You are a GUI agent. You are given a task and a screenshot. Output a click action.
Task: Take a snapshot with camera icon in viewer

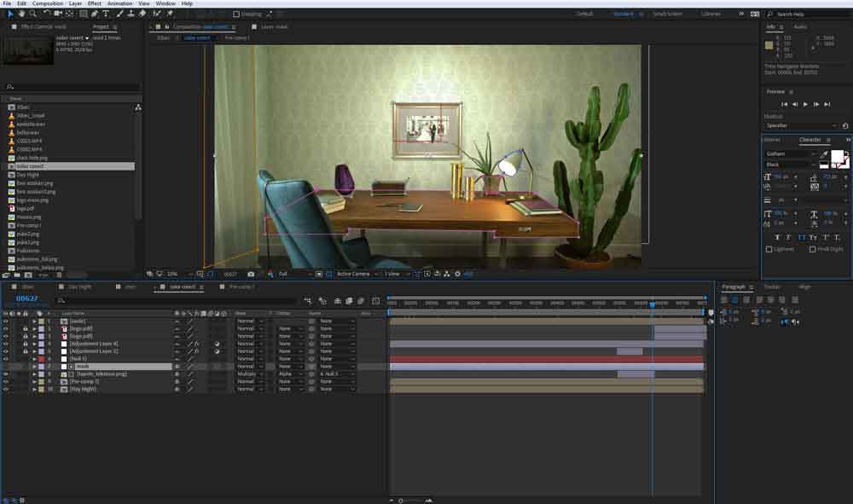pyautogui.click(x=251, y=274)
